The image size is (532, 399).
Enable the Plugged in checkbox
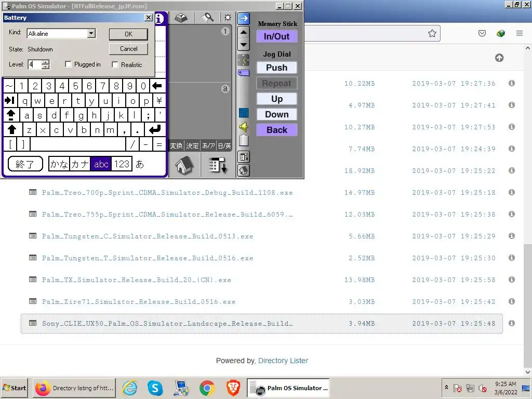pos(68,64)
